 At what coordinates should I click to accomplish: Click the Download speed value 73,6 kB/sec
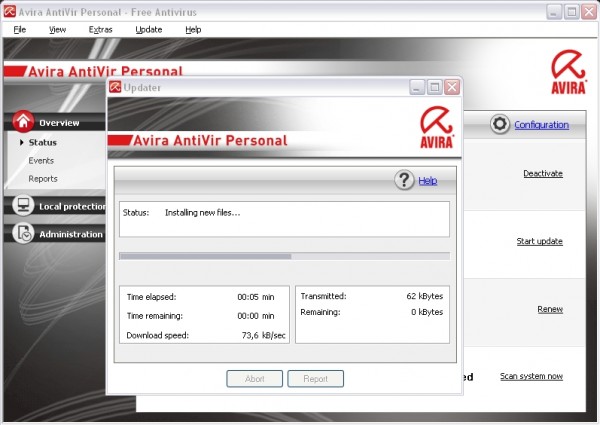click(x=264, y=335)
